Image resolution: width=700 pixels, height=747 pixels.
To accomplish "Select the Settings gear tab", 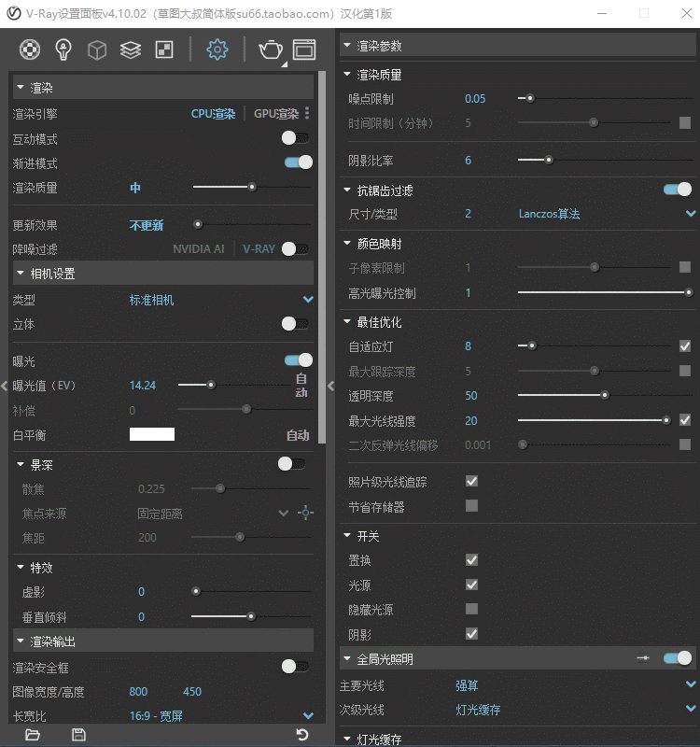I will [217, 49].
